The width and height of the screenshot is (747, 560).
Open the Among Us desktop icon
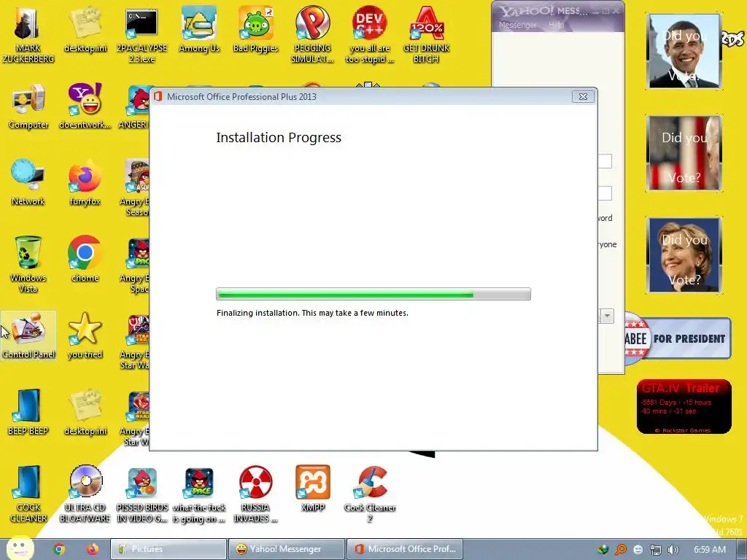(199, 29)
